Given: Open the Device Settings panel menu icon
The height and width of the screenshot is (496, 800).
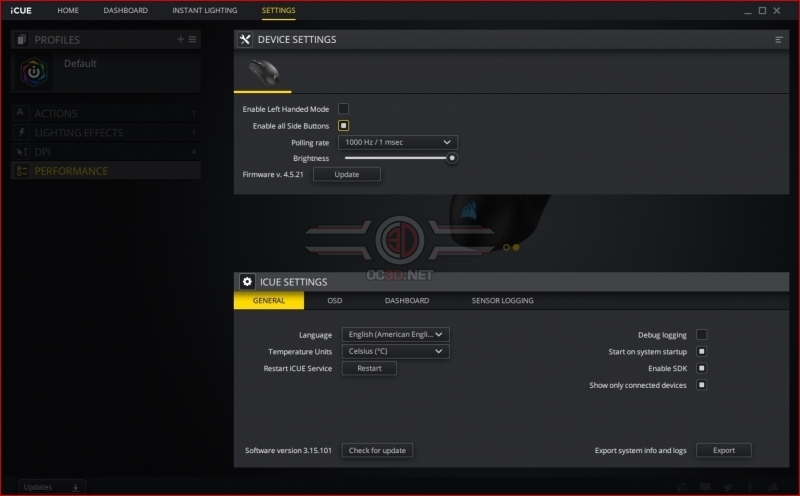Looking at the screenshot, I should tap(779, 40).
